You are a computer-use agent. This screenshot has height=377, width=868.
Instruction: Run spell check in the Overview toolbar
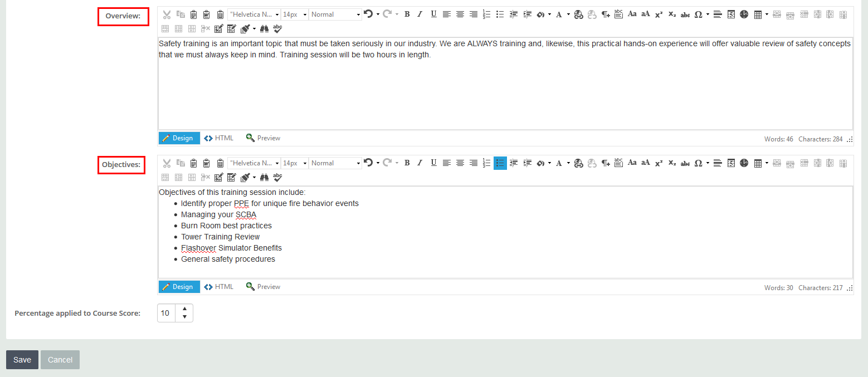pyautogui.click(x=277, y=28)
